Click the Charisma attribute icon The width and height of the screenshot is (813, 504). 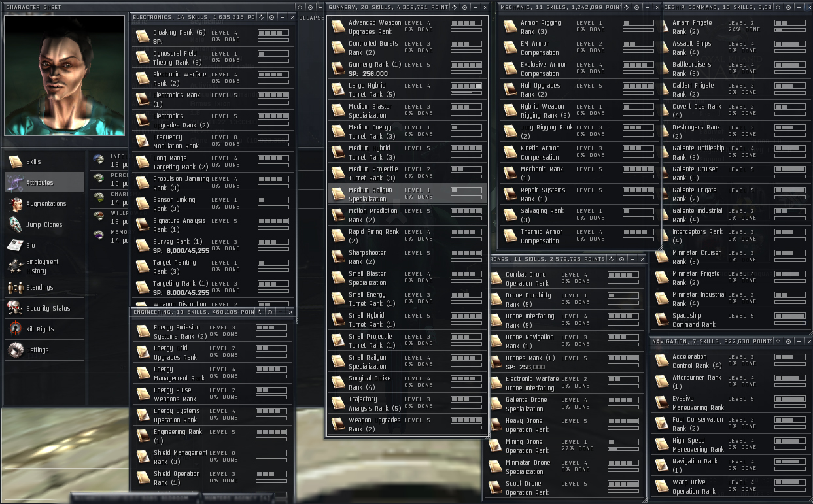coord(99,197)
